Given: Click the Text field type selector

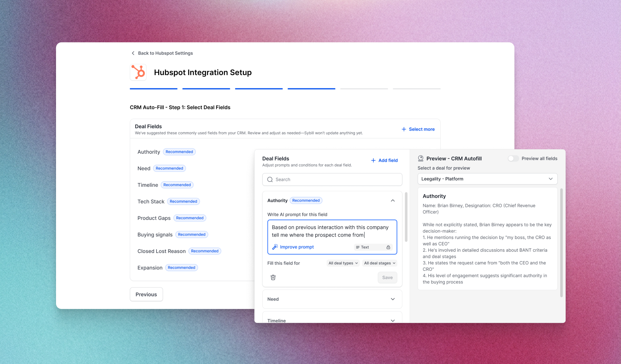Looking at the screenshot, I should (x=373, y=247).
